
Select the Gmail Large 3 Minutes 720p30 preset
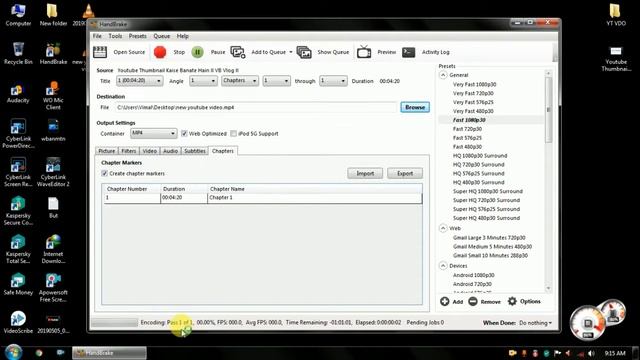[x=489, y=238]
